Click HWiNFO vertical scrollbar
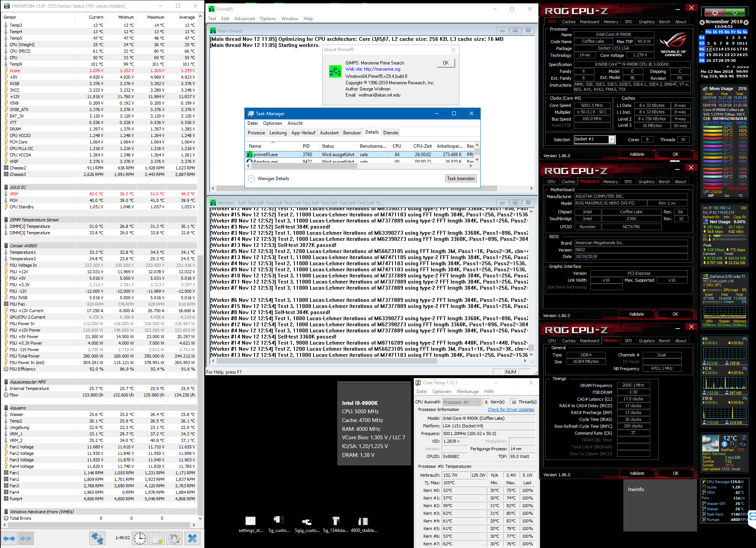 point(201,267)
